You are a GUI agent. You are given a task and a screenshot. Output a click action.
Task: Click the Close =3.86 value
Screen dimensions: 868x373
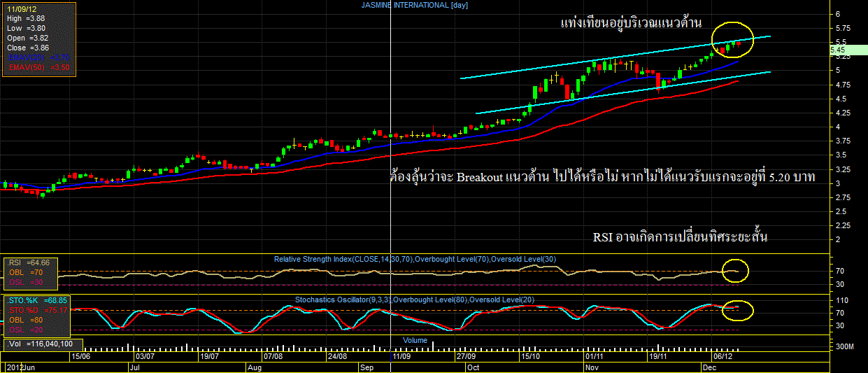click(27, 48)
